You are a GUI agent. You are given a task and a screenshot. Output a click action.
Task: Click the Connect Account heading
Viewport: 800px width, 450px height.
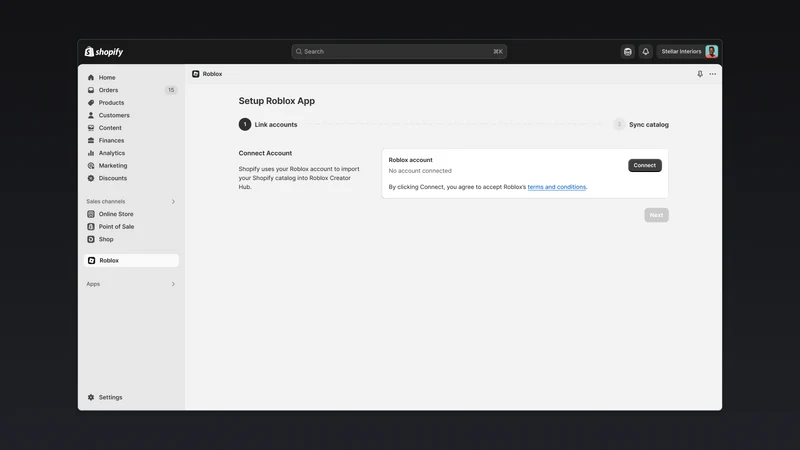(265, 153)
